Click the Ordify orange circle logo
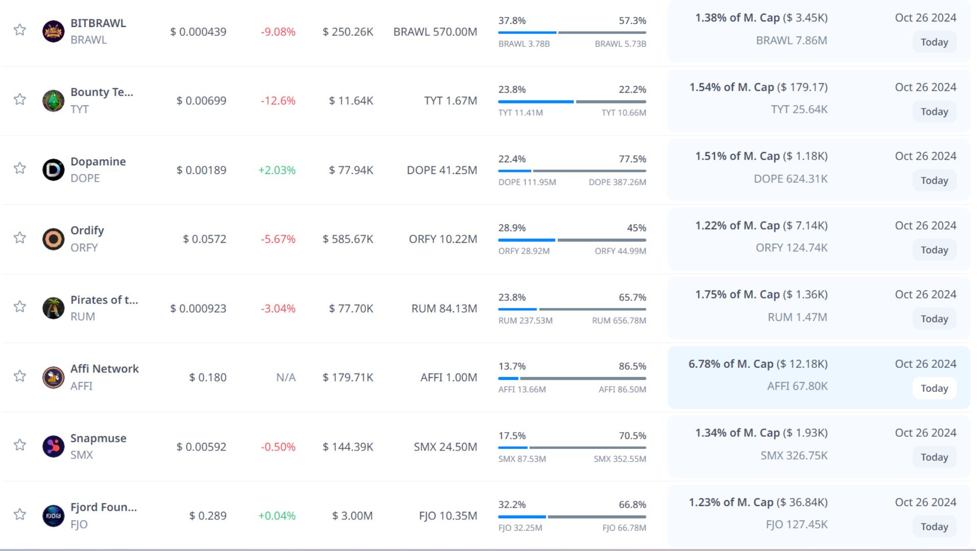The width and height of the screenshot is (980, 551). pos(53,239)
